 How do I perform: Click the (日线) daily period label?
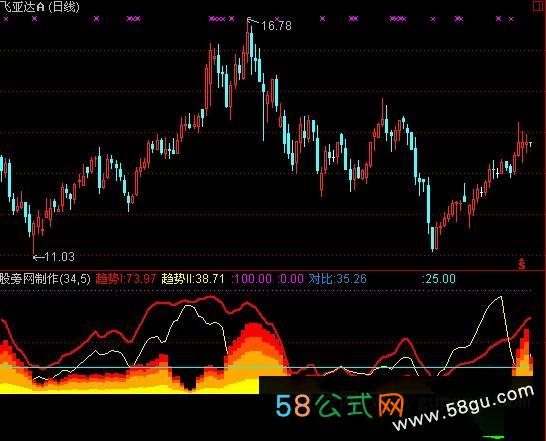[x=63, y=7]
